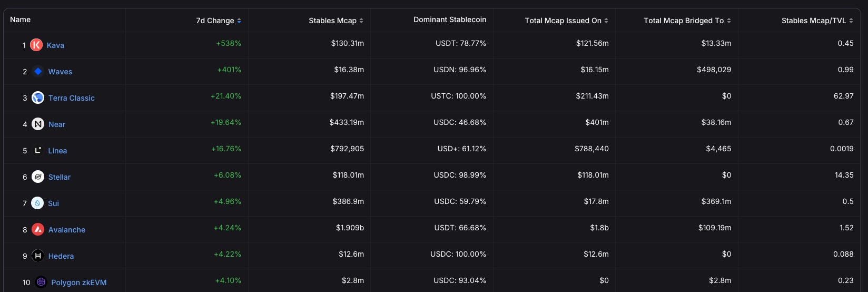Viewport: 868px width, 292px height.
Task: Click the Kava chain logo icon
Action: point(36,45)
